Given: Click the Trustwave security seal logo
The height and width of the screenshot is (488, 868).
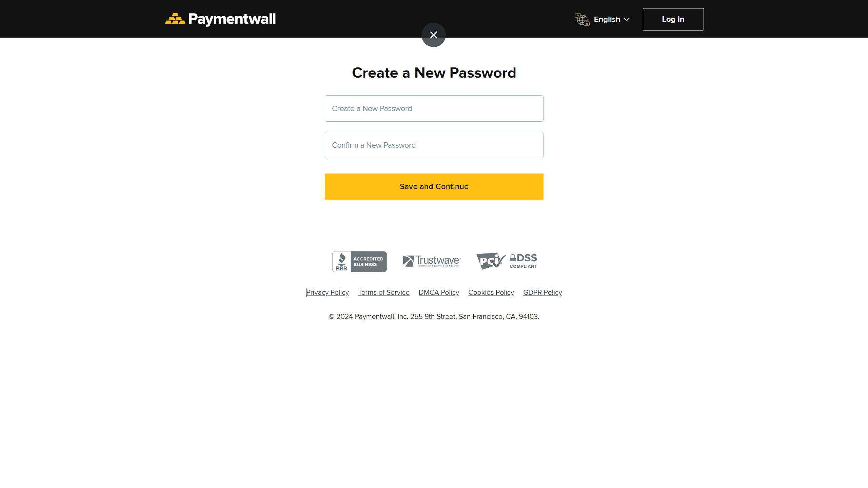Looking at the screenshot, I should click(432, 261).
